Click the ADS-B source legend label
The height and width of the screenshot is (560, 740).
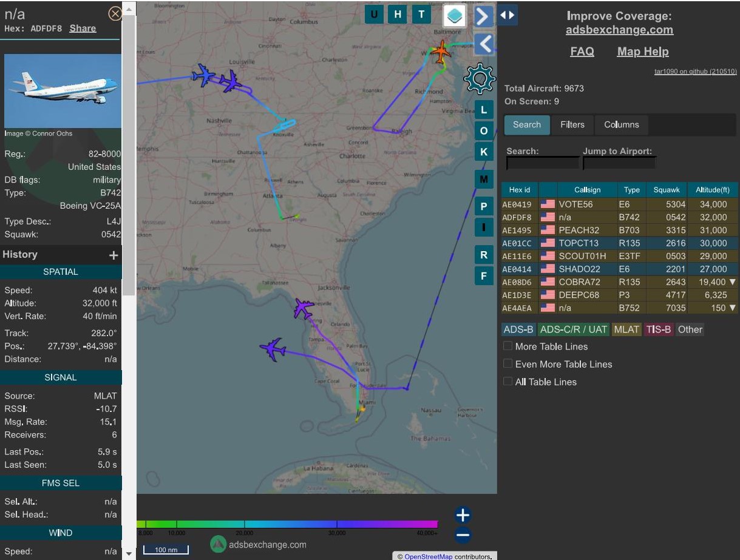click(x=518, y=329)
